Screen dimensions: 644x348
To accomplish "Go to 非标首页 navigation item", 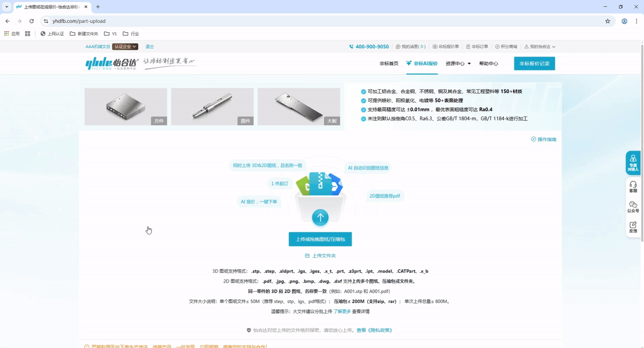I will click(x=388, y=64).
